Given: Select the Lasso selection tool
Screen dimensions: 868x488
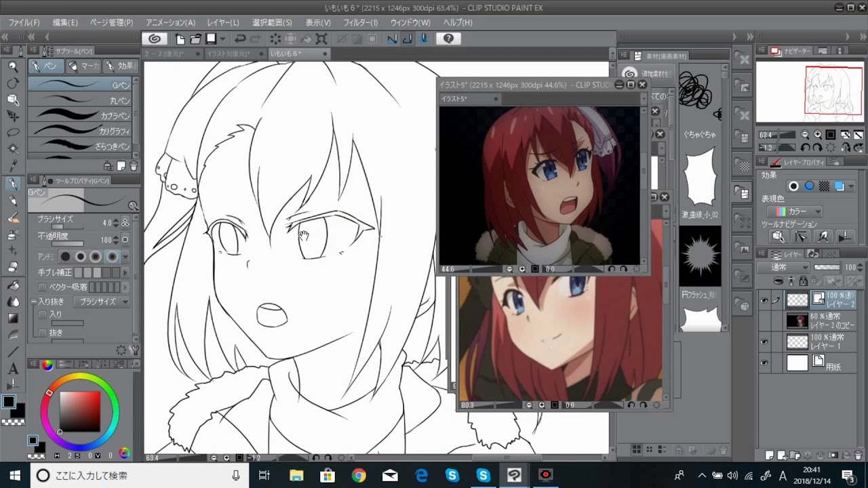Looking at the screenshot, I should [x=13, y=132].
